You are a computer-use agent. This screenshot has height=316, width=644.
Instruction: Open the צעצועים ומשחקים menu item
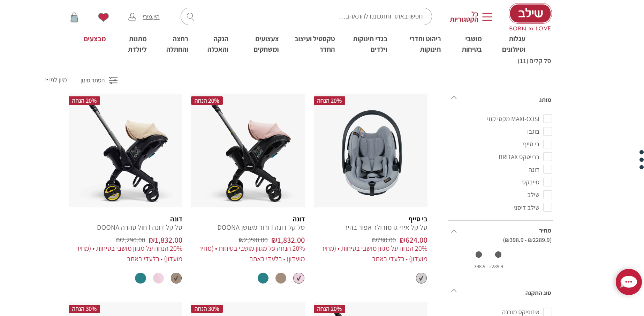coord(266,44)
